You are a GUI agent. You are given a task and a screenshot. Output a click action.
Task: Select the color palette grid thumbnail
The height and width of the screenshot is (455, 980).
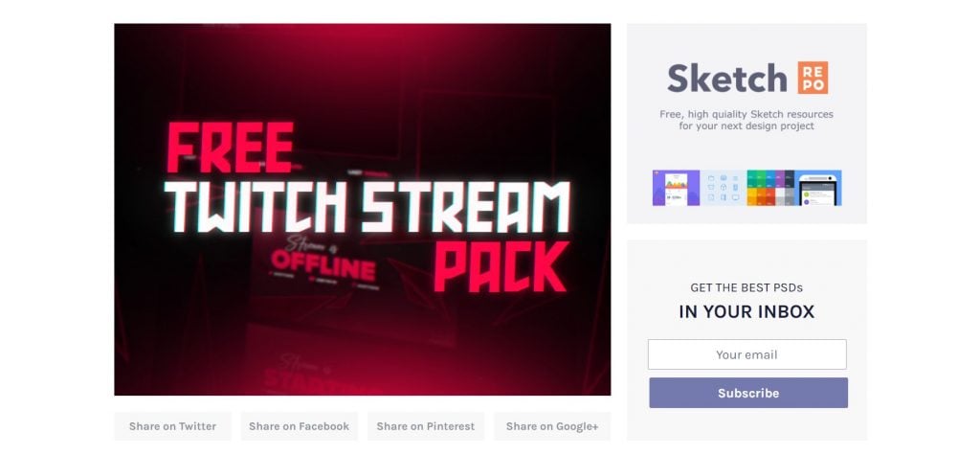point(770,188)
